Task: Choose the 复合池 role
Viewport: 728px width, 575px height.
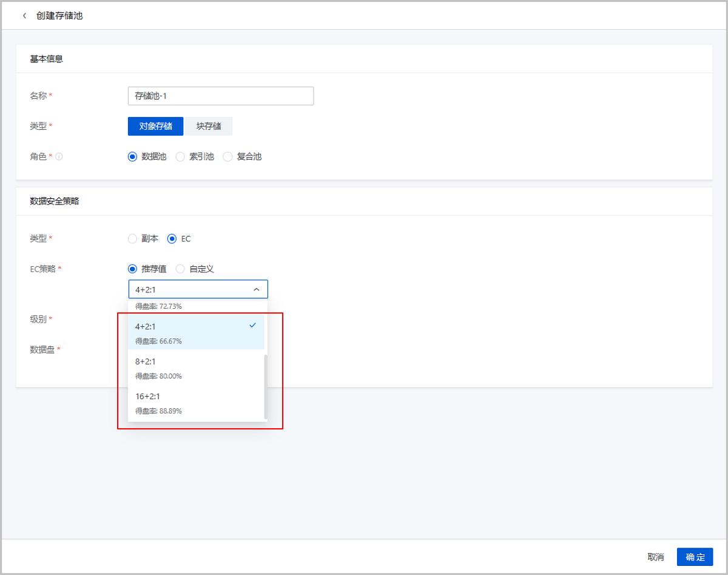Action: pyautogui.click(x=242, y=156)
